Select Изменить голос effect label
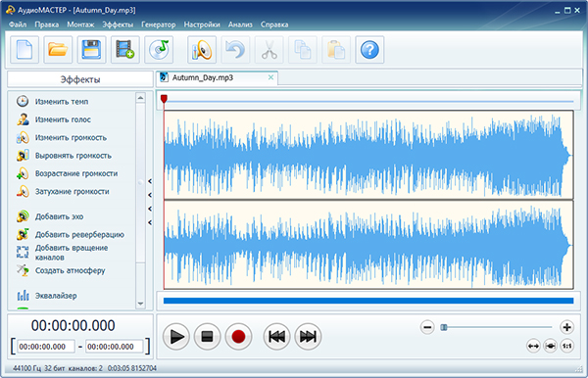 [x=63, y=119]
